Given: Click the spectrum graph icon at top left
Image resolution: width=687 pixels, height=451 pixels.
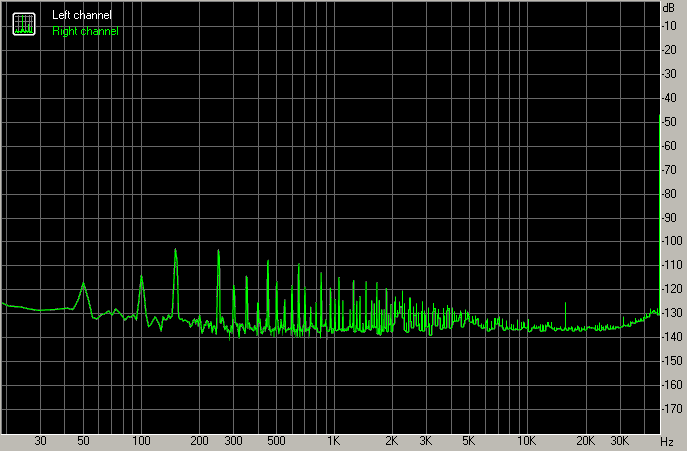Looking at the screenshot, I should 24,24.
